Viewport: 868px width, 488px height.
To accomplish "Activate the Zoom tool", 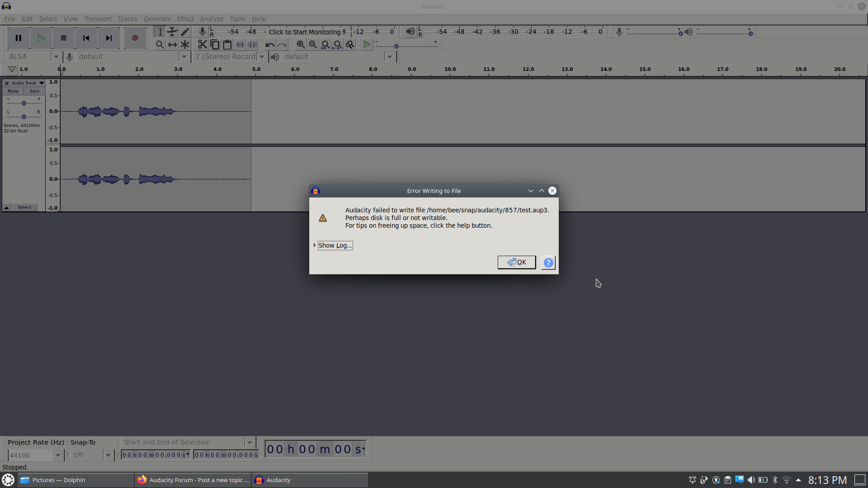I will pos(160,44).
